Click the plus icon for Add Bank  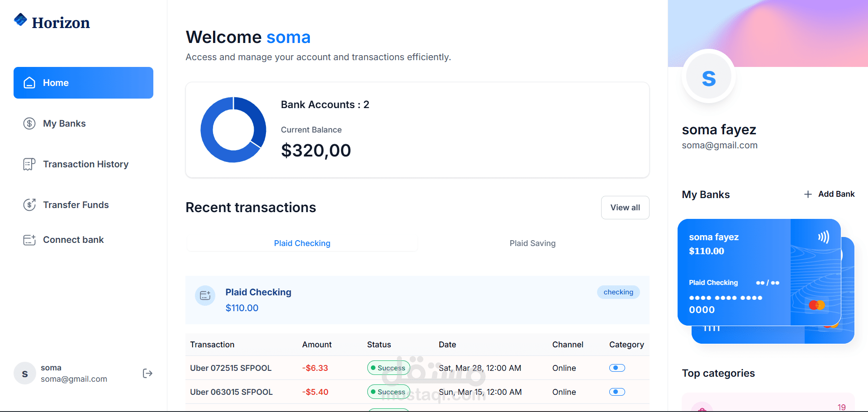tap(808, 194)
